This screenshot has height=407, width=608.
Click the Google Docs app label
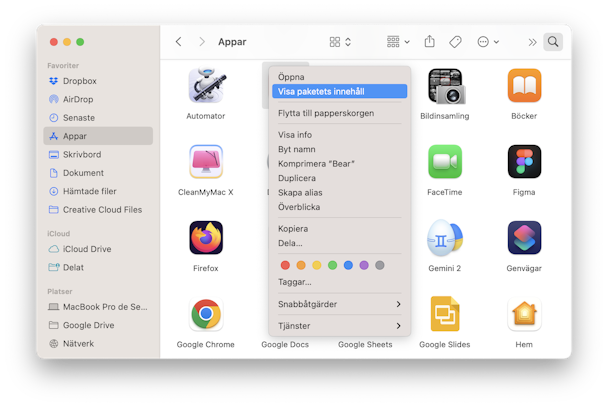[285, 345]
